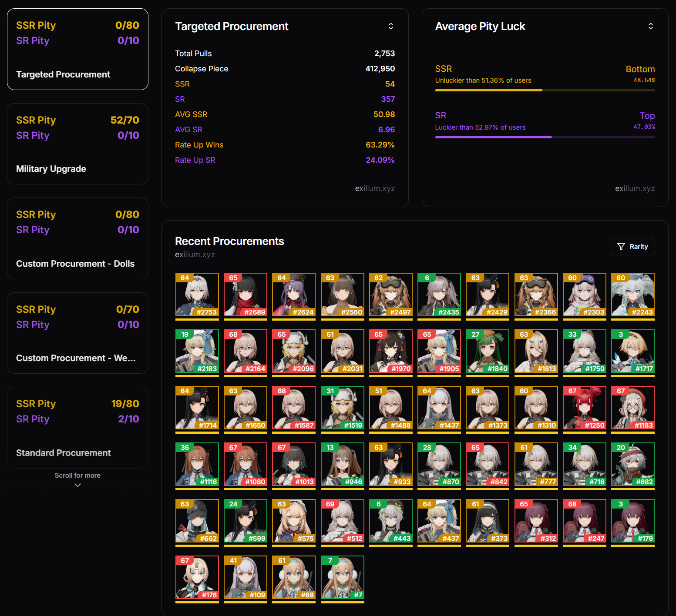
Task: Click the pull #373 character portrait
Action: pyautogui.click(x=488, y=521)
